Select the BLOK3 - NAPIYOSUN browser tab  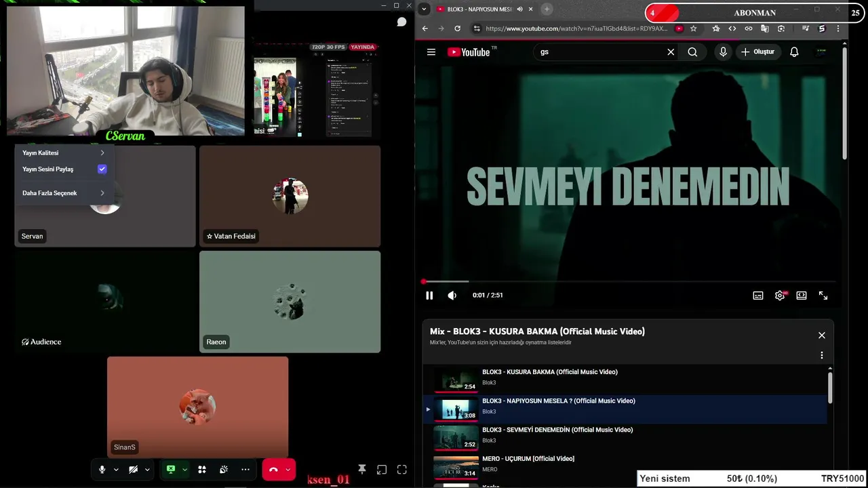pos(478,9)
